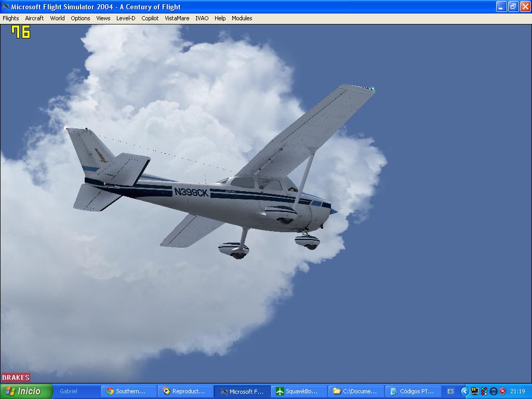Open the Help menu
The height and width of the screenshot is (399, 532).
pyautogui.click(x=220, y=18)
